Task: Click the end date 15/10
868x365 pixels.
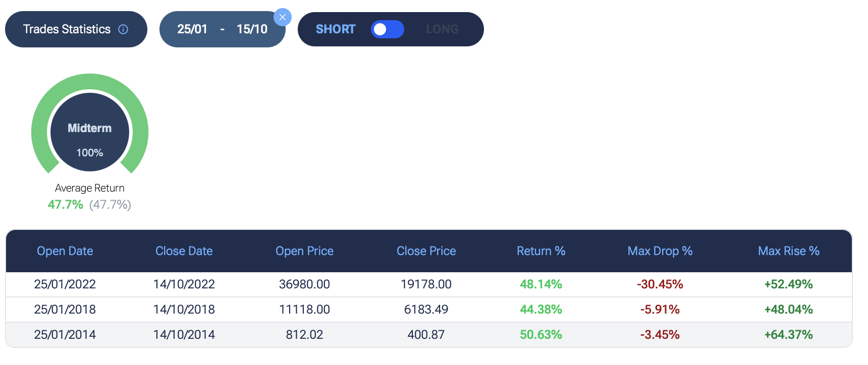Action: [x=252, y=29]
